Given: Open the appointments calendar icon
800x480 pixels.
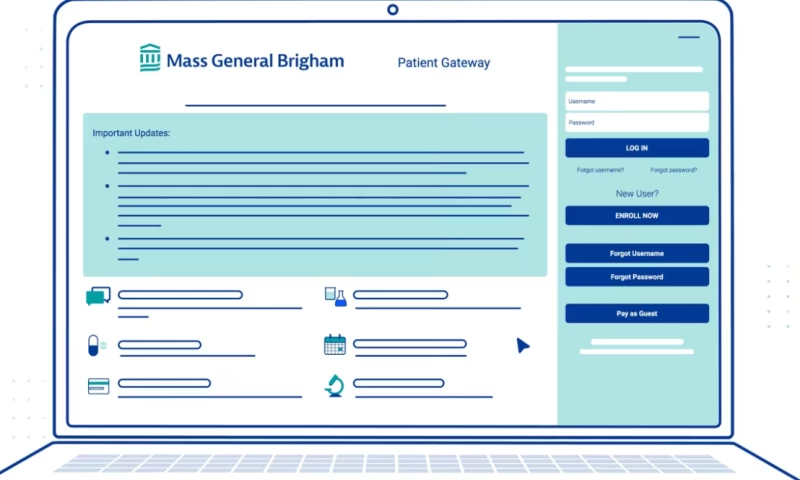Looking at the screenshot, I should tap(335, 344).
